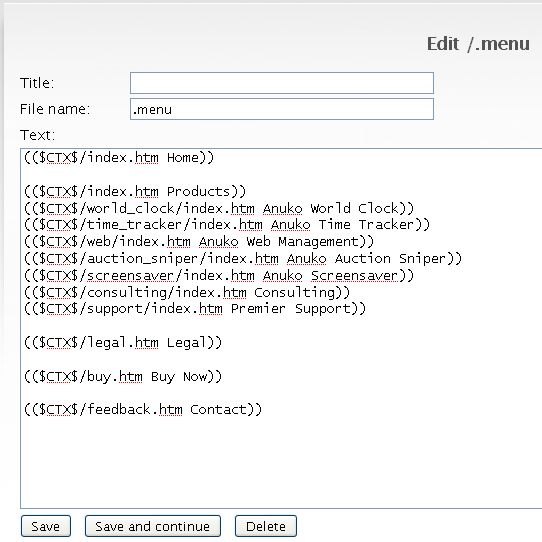Click the File name field containing .menu

tap(282, 109)
